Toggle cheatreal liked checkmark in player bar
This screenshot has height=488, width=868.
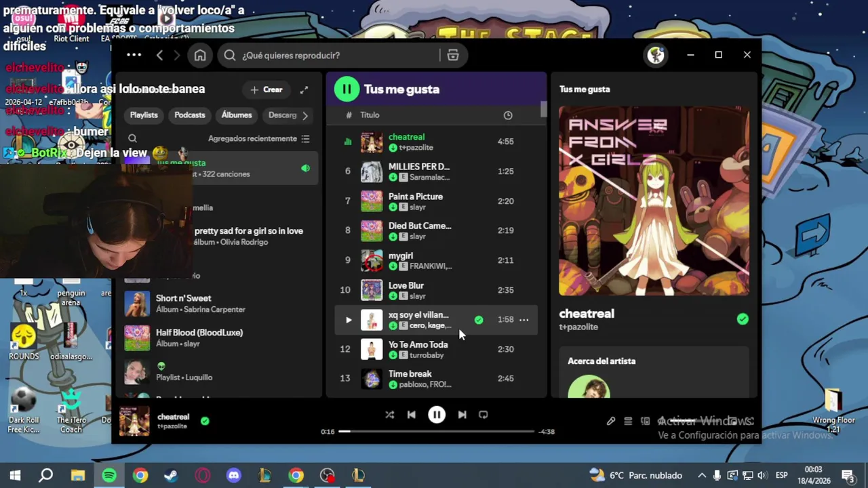coord(205,421)
